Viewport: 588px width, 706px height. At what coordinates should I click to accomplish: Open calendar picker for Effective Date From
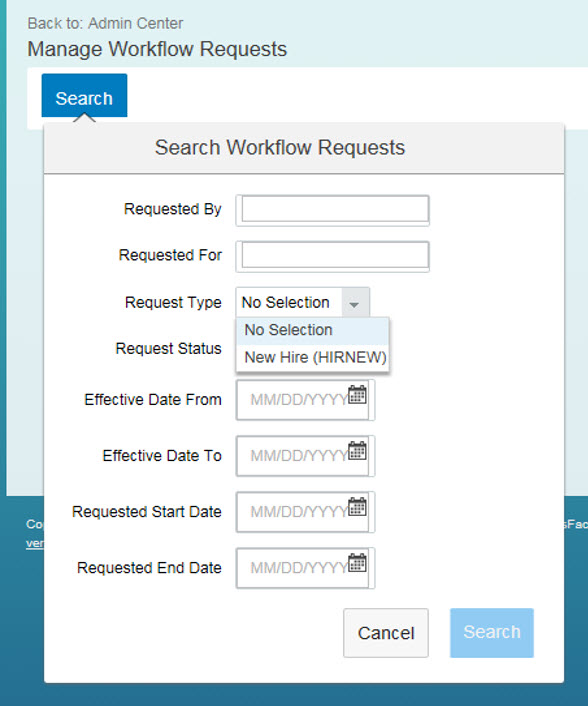coord(357,395)
